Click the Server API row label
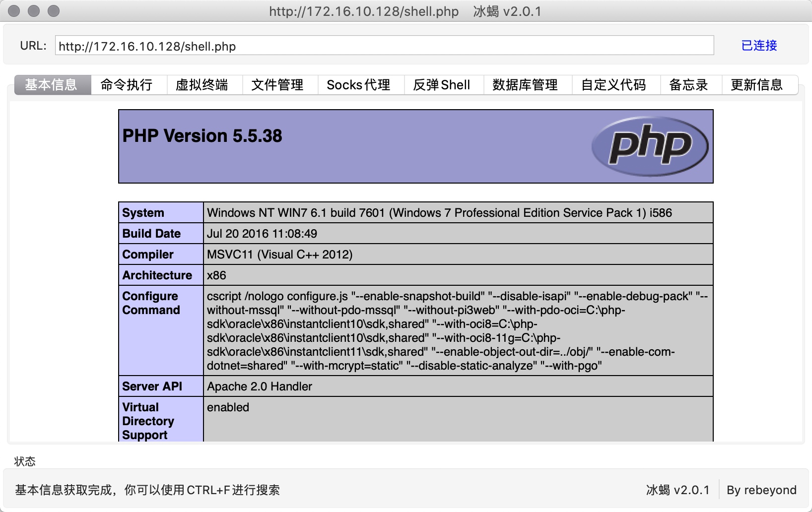The width and height of the screenshot is (812, 512). click(152, 386)
